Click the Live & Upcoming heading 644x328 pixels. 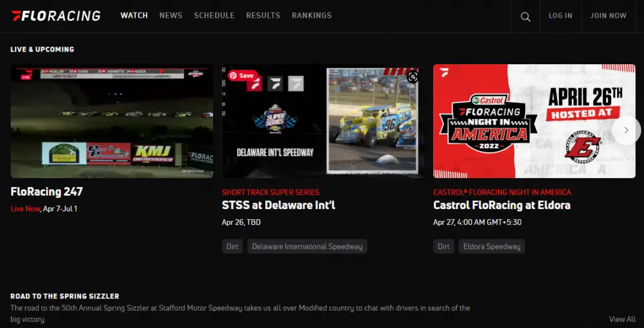(42, 49)
